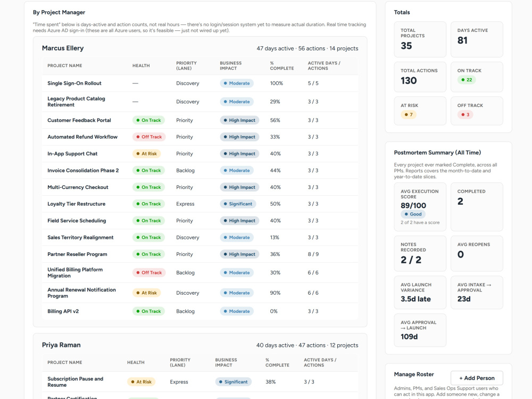Click Automated Refund Workflow project name
This screenshot has width=532, height=399.
point(82,137)
